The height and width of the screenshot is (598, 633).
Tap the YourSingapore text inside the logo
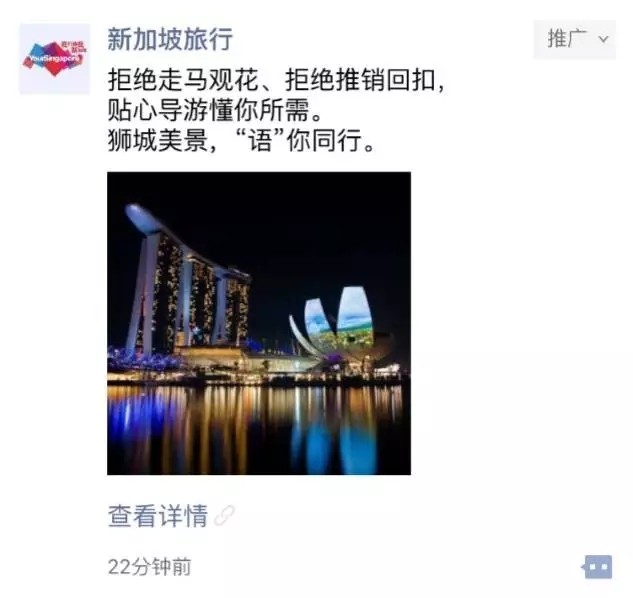(55, 59)
